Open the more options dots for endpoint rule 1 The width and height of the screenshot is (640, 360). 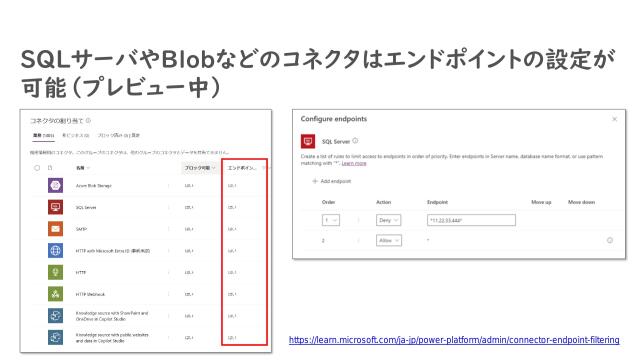pyautogui.click(x=358, y=220)
